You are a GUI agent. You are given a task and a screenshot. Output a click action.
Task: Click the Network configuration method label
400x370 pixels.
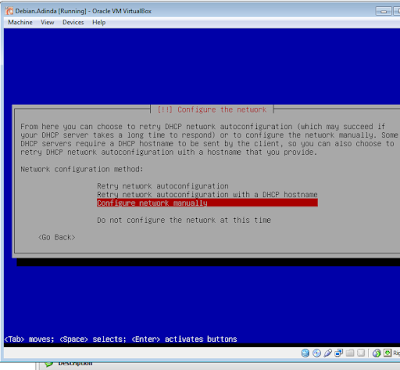coord(82,169)
